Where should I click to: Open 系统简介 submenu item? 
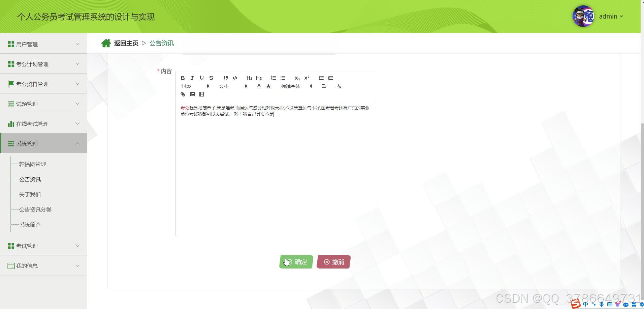30,225
